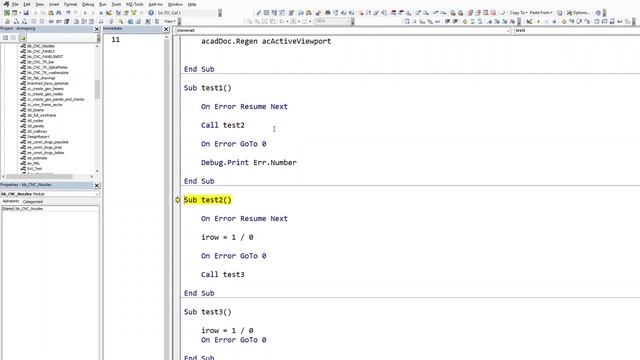This screenshot has width=640, height=360.
Task: Open the View dropdown in second toolbar
Action: [169, 21]
